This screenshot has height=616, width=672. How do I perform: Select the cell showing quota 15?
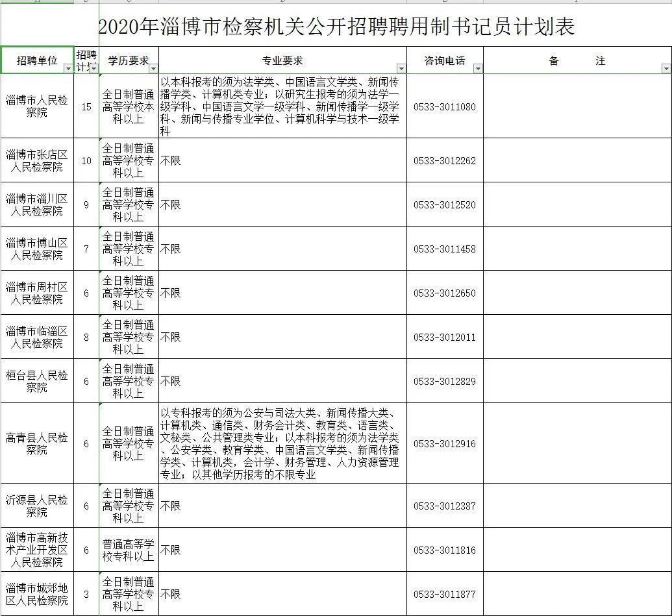pos(87,107)
